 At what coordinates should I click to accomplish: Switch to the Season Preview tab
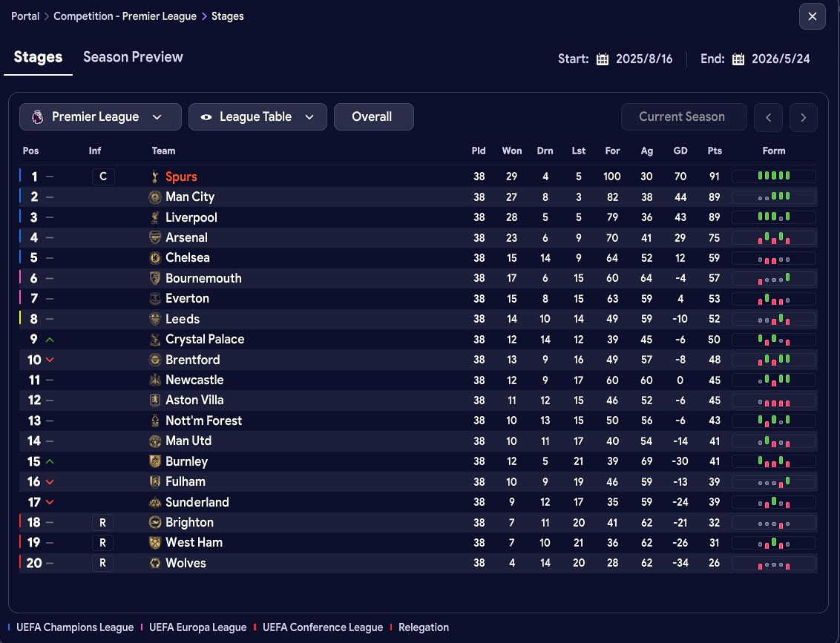coord(133,57)
